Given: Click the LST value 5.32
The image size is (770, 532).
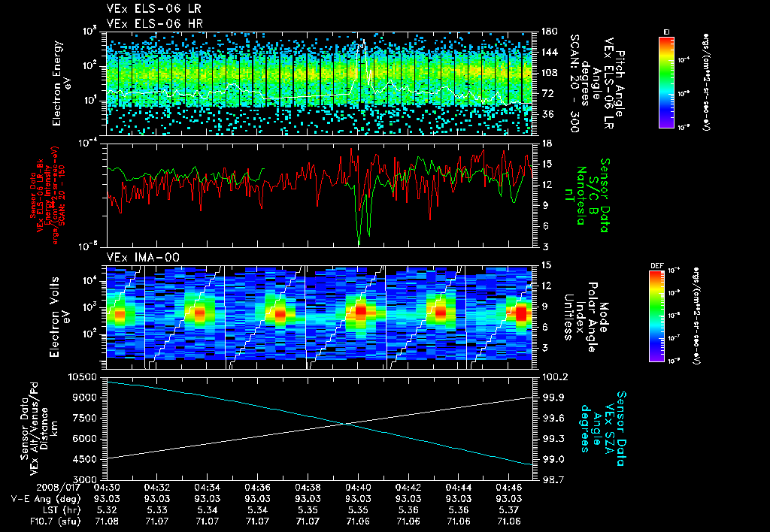Looking at the screenshot, I should 107,510.
